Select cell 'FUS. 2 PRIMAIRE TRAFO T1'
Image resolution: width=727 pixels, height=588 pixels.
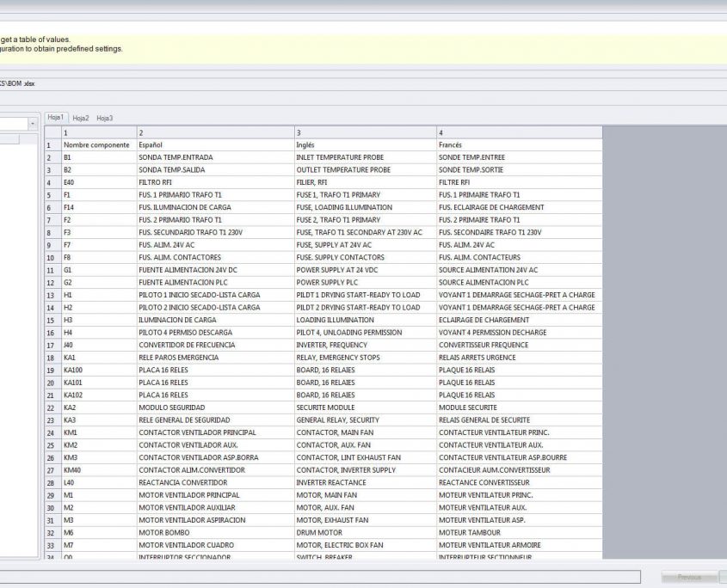[520, 220]
